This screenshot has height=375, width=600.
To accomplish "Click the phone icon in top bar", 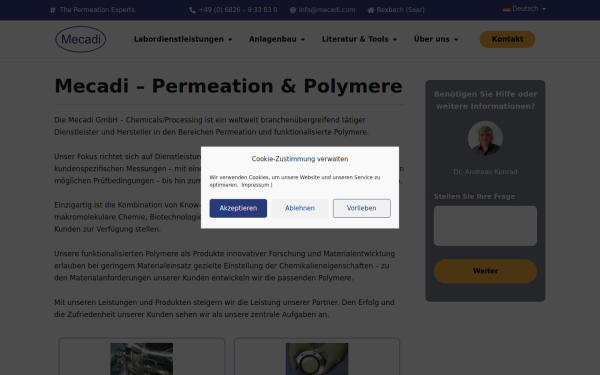I will 192,10.
